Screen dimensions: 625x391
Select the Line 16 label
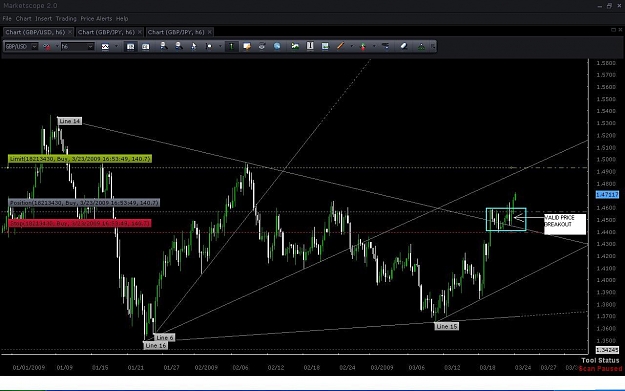tap(155, 346)
